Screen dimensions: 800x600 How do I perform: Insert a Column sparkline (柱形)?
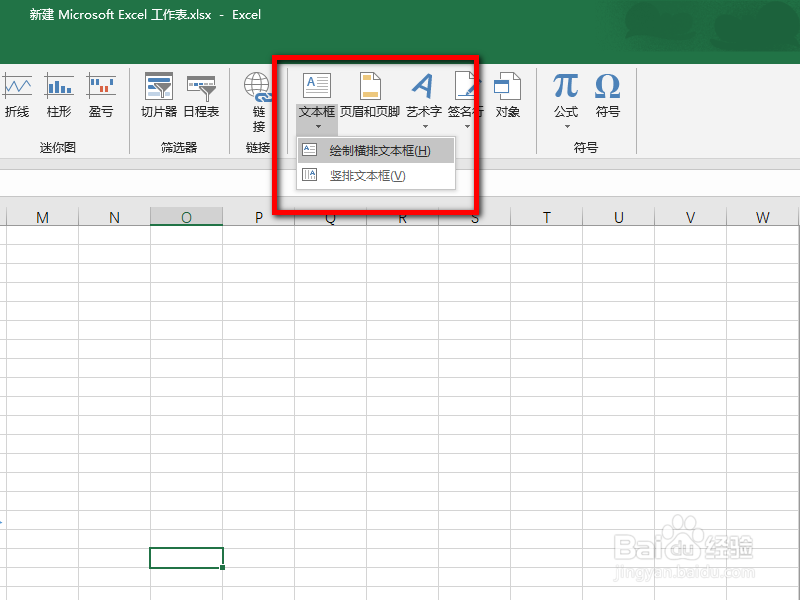click(59, 95)
